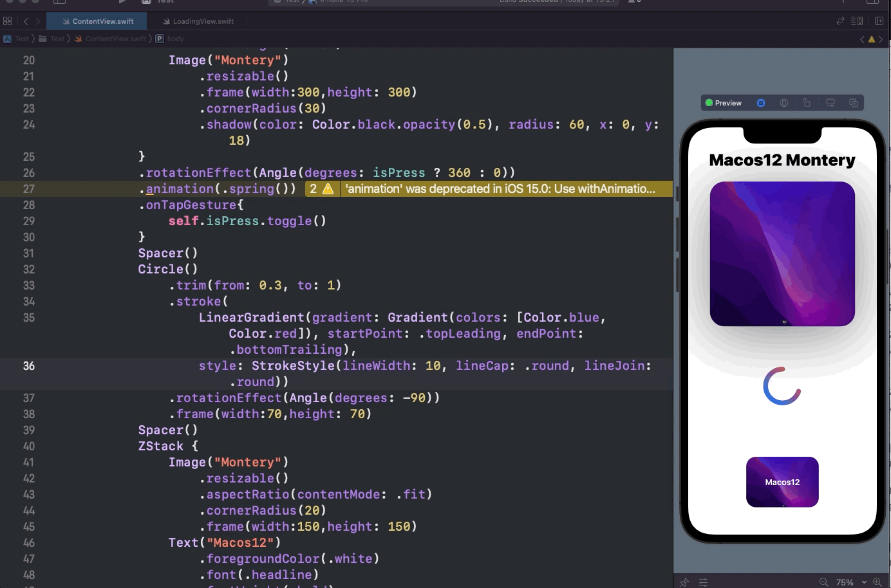Click '.trim(from: 0.3, to: 1)' code

point(255,285)
